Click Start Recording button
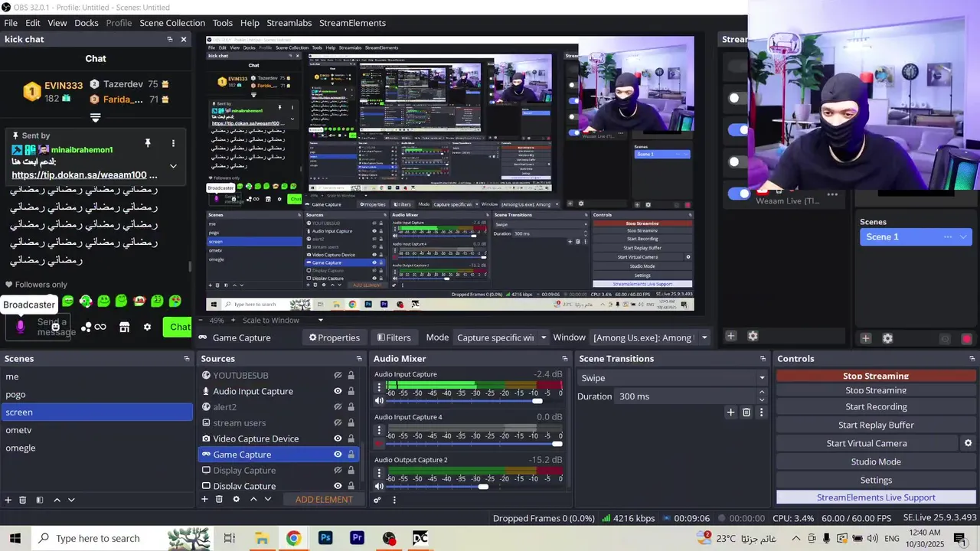The image size is (980, 551). [x=876, y=406]
